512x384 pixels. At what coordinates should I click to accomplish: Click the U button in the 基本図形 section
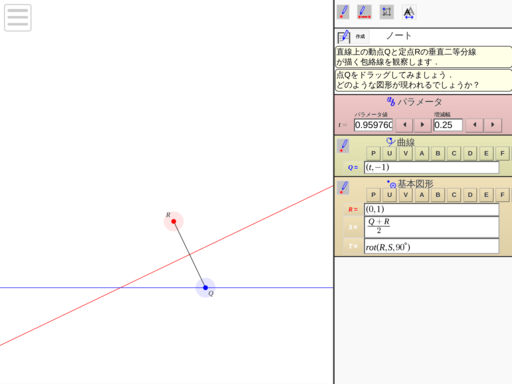[389, 195]
